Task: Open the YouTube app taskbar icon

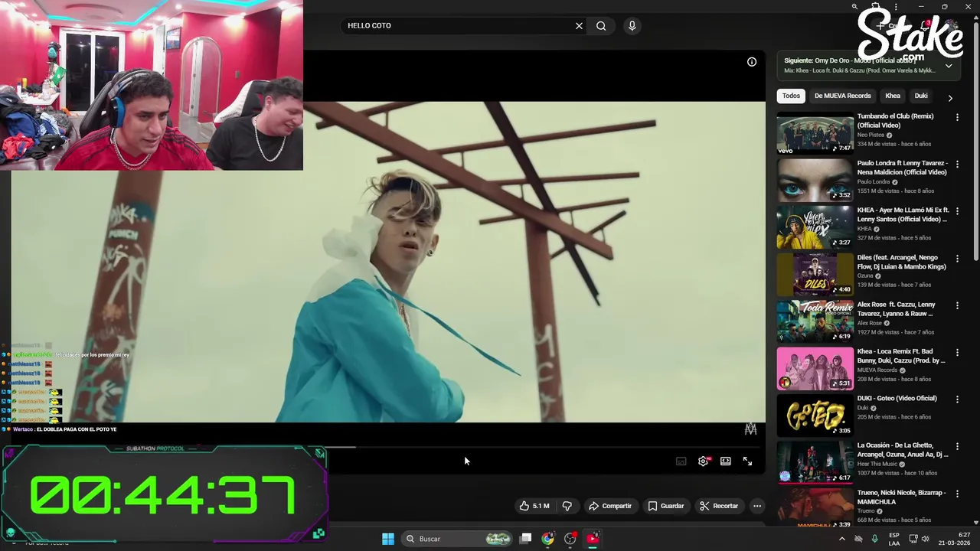Action: [x=593, y=539]
